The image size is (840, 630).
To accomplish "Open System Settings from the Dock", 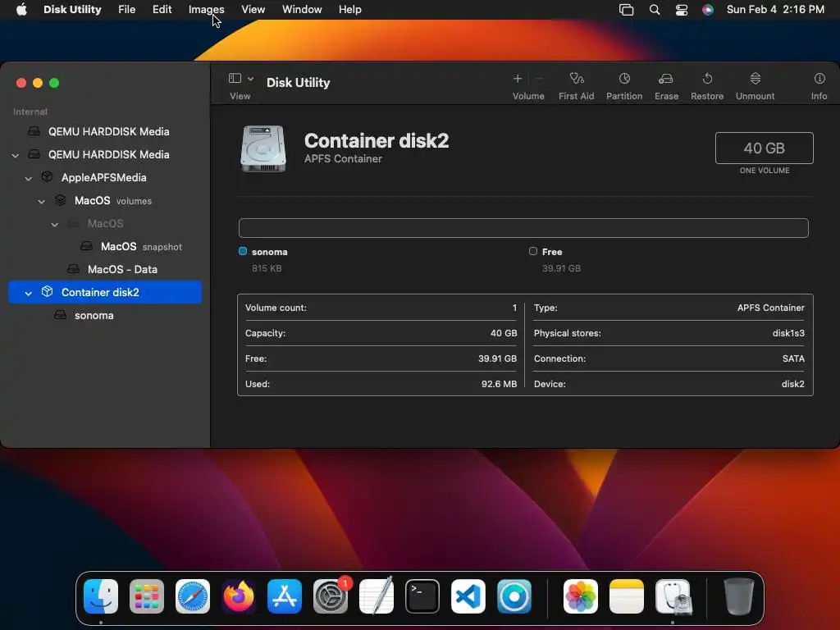I will pos(331,596).
